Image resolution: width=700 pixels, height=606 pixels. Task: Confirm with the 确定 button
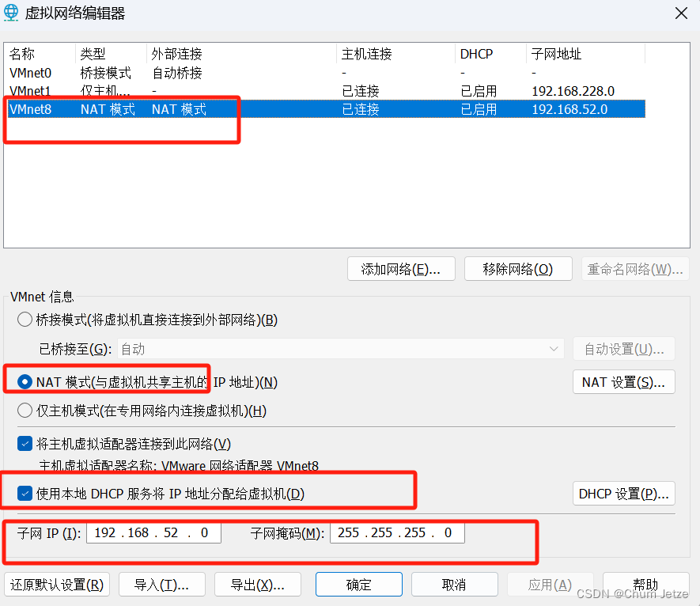point(359,585)
